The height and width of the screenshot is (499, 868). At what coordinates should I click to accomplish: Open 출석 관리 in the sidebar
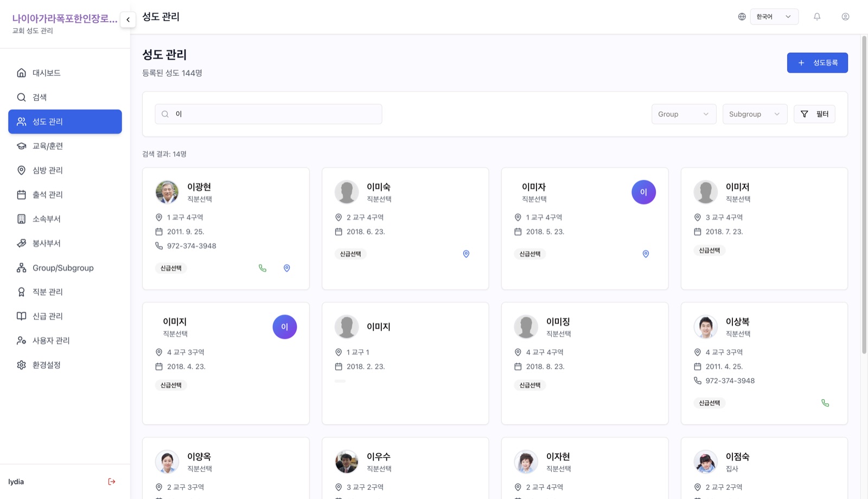(x=65, y=195)
